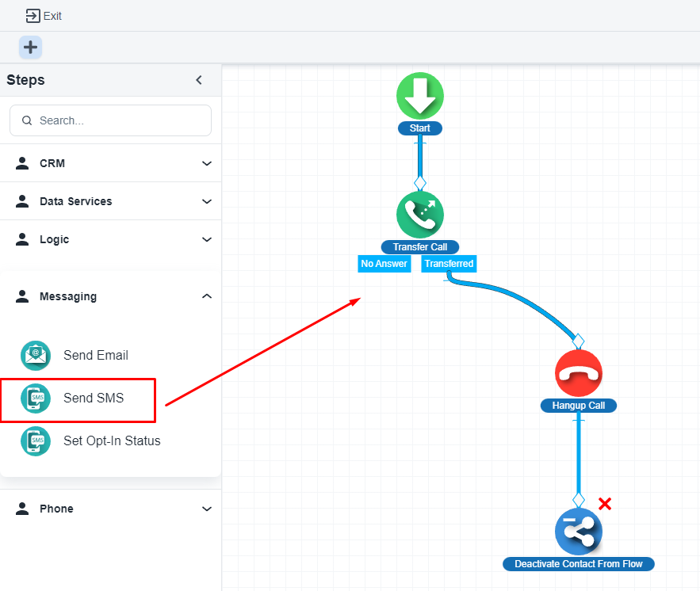Select the Transfer Call node icon
Viewport: 700px width, 591px height.
point(420,215)
